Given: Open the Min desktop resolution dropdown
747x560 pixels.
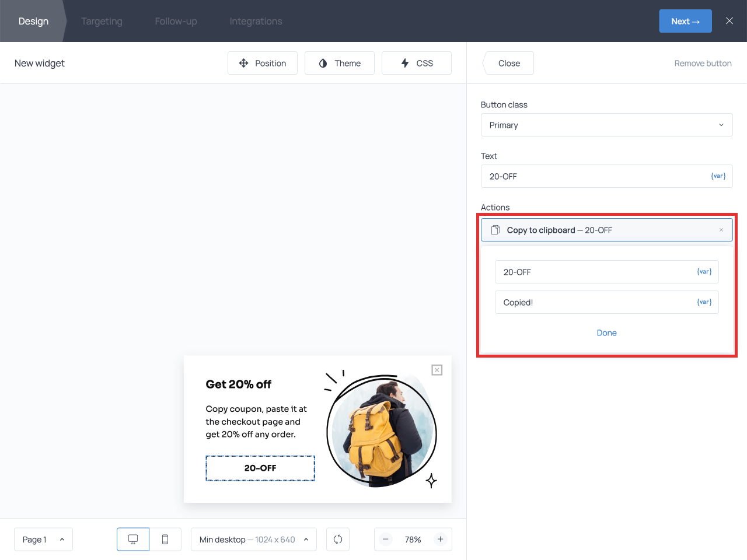Looking at the screenshot, I should point(253,540).
